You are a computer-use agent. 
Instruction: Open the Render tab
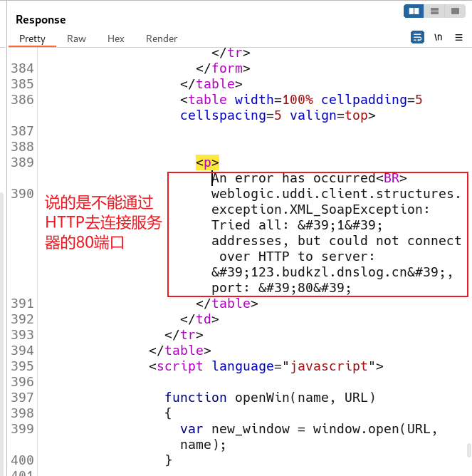(162, 39)
